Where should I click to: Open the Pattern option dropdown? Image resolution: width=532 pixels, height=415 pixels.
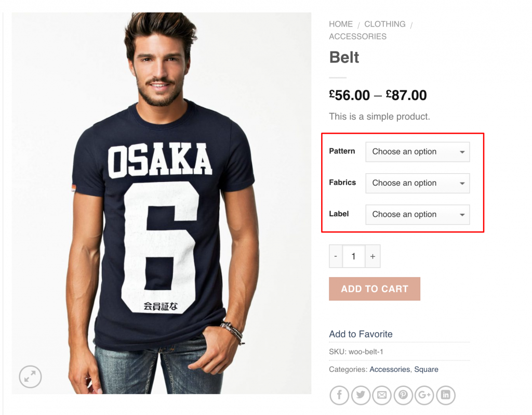417,151
